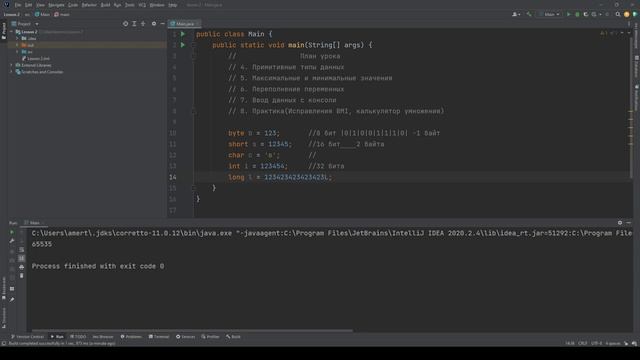Viewport: 640px width, 360px height.
Task: Click line 14 with long variable declaration
Action: click(280, 177)
